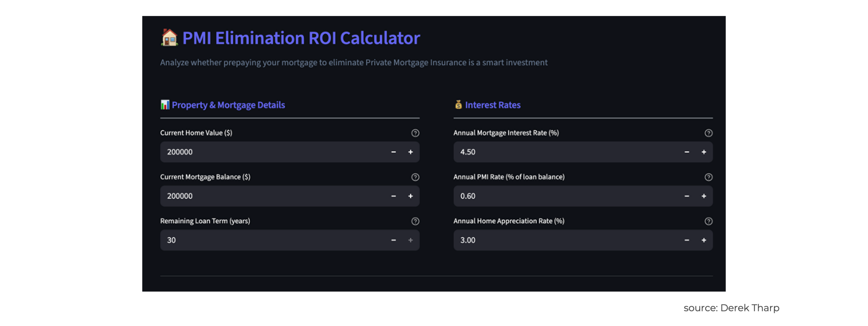Image resolution: width=868 pixels, height=326 pixels.
Task: Click help icon for Current Mortgage Balance
Action: (x=415, y=177)
